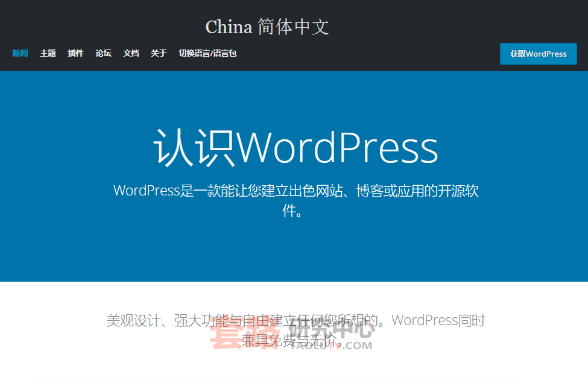The image size is (588, 380).
Task: Click the 认识WordPress headline
Action: point(296,147)
